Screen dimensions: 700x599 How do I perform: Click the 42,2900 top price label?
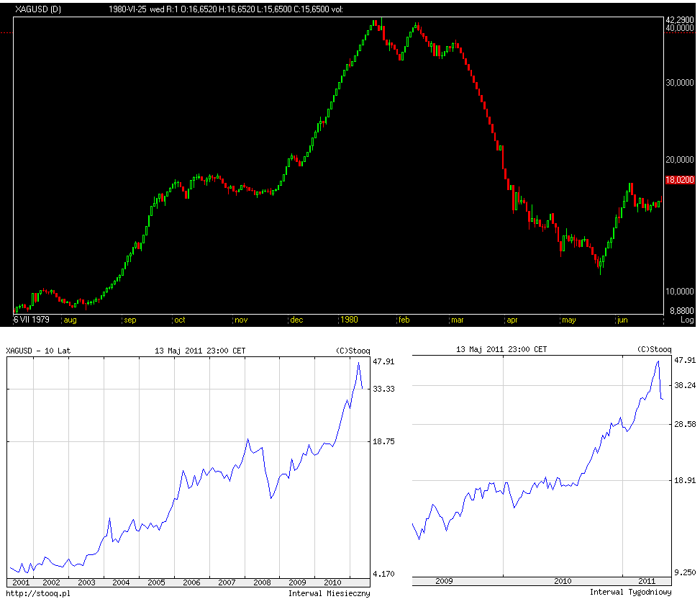680,20
